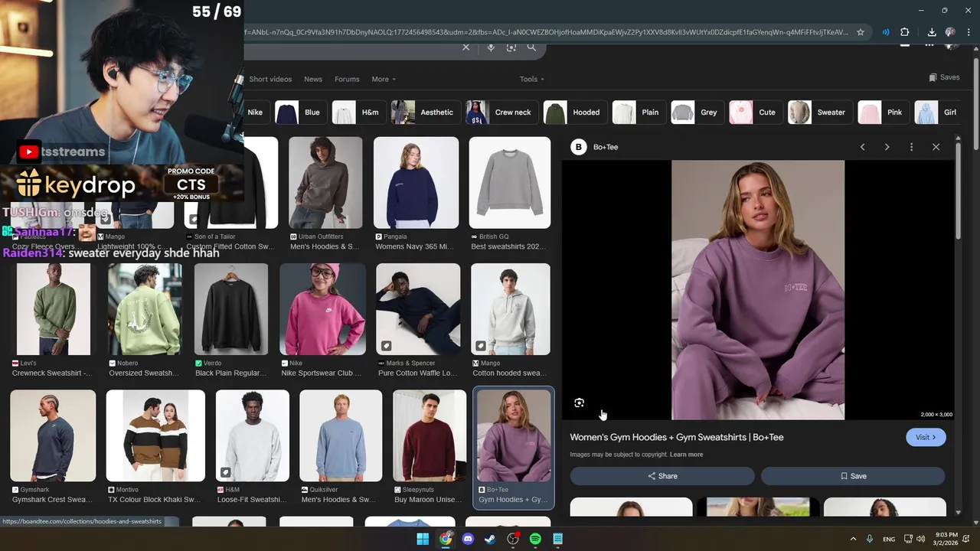Image resolution: width=980 pixels, height=551 pixels.
Task: Go to previous image in preview panel
Action: click(x=862, y=147)
